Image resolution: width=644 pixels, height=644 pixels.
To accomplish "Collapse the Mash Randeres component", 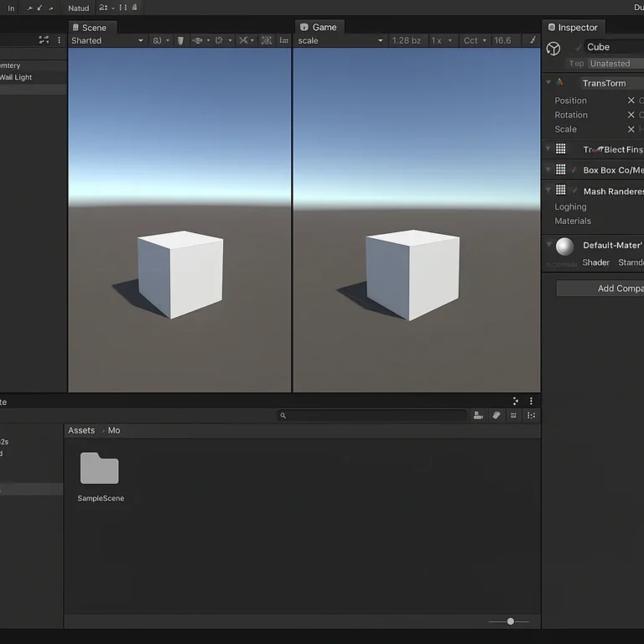I will click(x=548, y=190).
